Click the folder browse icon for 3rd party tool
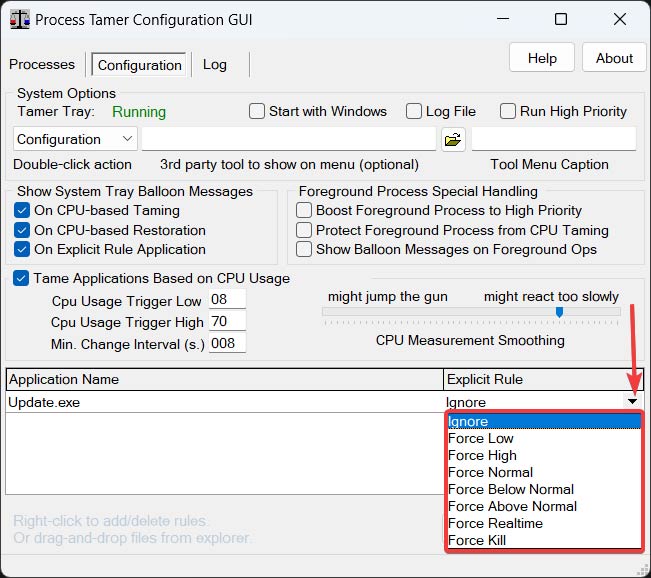Screen dimensions: 651x578 [453, 139]
